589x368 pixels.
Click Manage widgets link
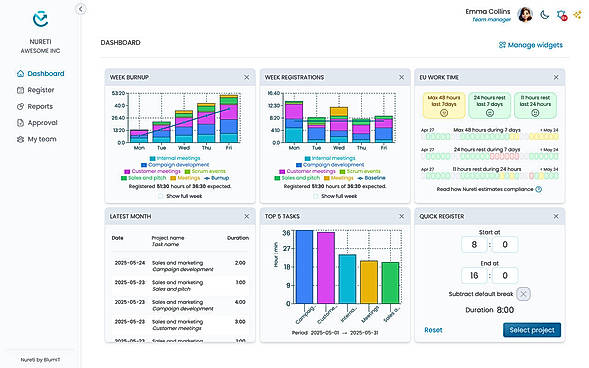(530, 45)
